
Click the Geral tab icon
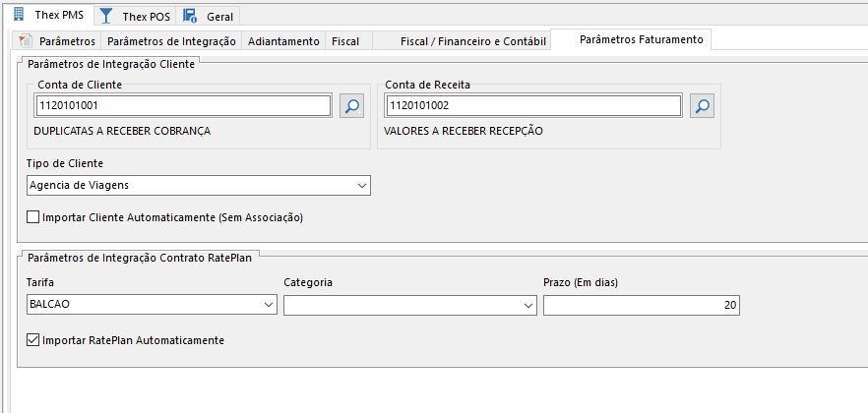(x=191, y=16)
